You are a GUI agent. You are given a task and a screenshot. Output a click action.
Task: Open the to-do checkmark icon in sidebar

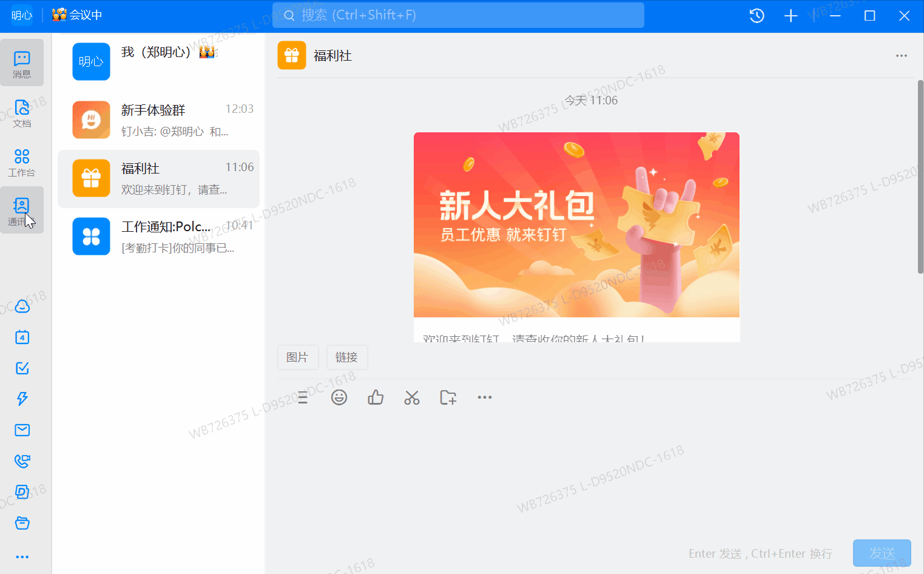[22, 368]
